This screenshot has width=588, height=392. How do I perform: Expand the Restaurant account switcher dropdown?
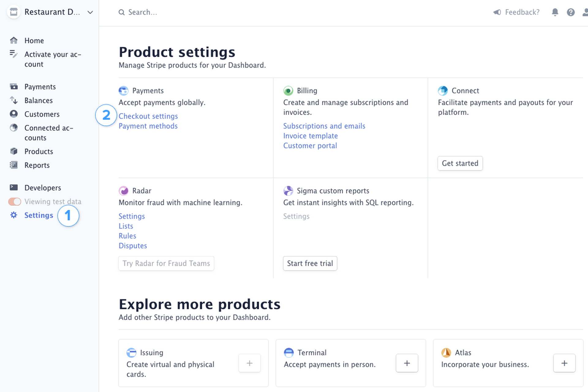tap(90, 12)
